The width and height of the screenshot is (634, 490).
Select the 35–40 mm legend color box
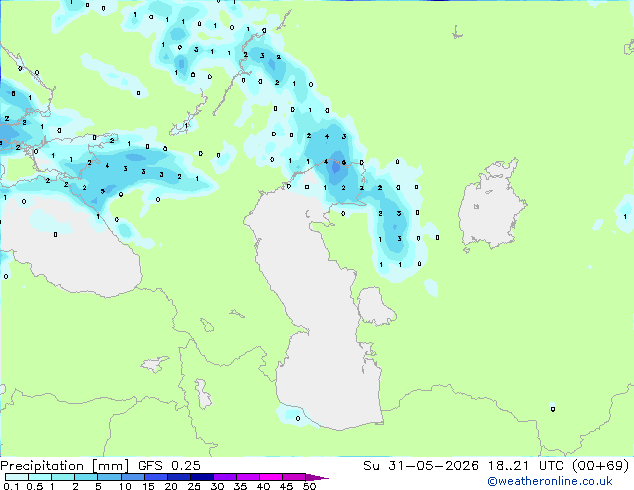pos(248,477)
